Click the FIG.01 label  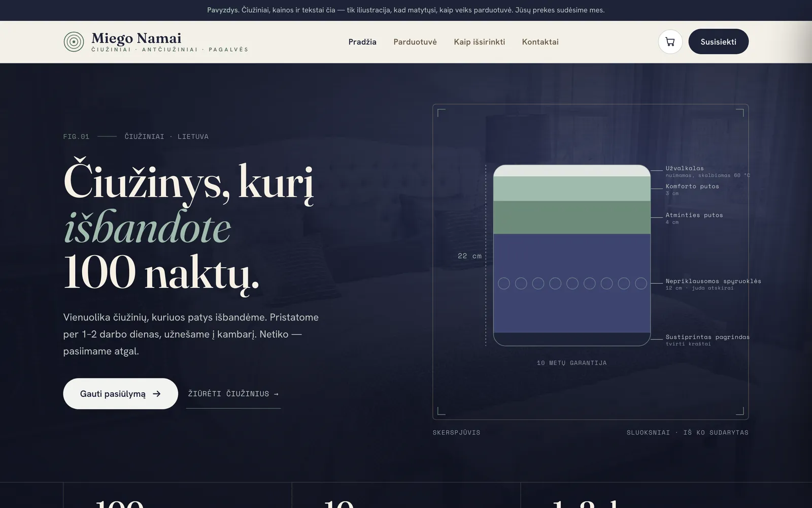[76, 137]
